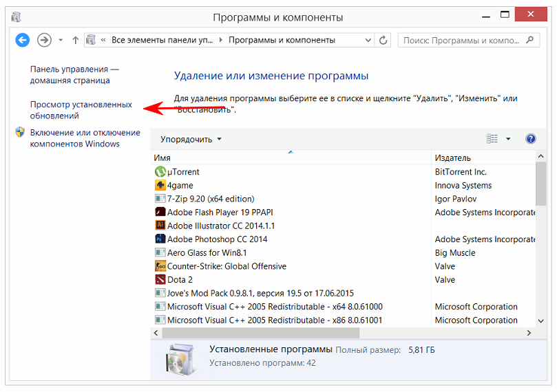Viewport: 557px width, 392px height.
Task: Click the Adobe Photoshop CC 2014 icon
Action: 160,239
